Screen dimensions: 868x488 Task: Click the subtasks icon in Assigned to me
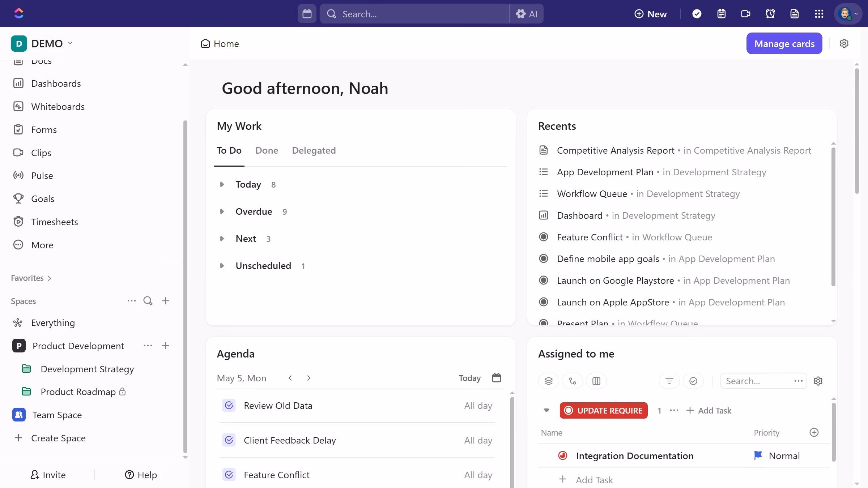coord(573,381)
